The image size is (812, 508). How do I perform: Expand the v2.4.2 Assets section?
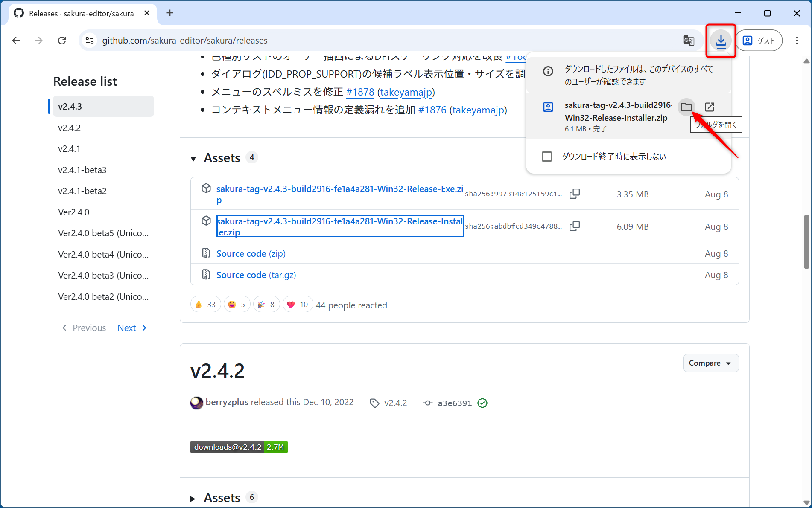[x=193, y=498]
